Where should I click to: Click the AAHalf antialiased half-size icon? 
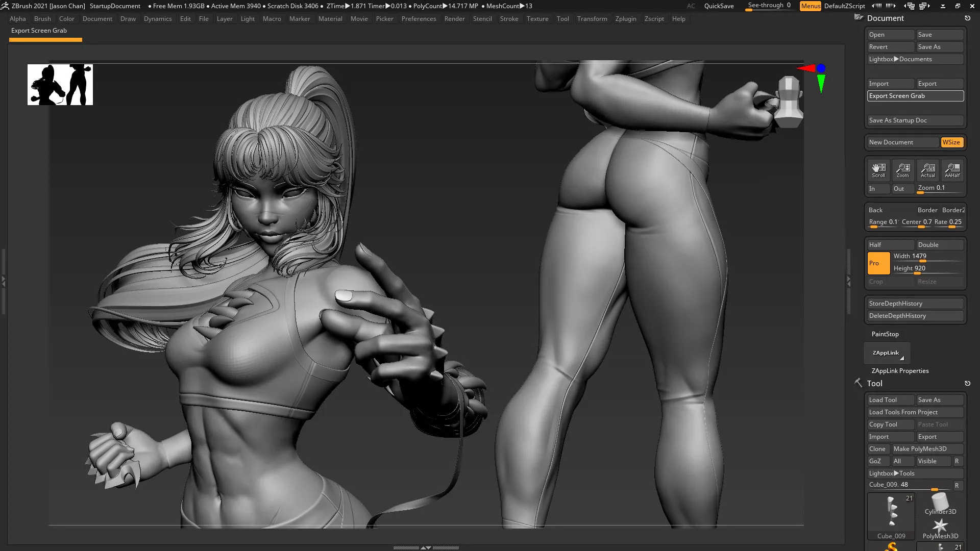[x=952, y=170]
